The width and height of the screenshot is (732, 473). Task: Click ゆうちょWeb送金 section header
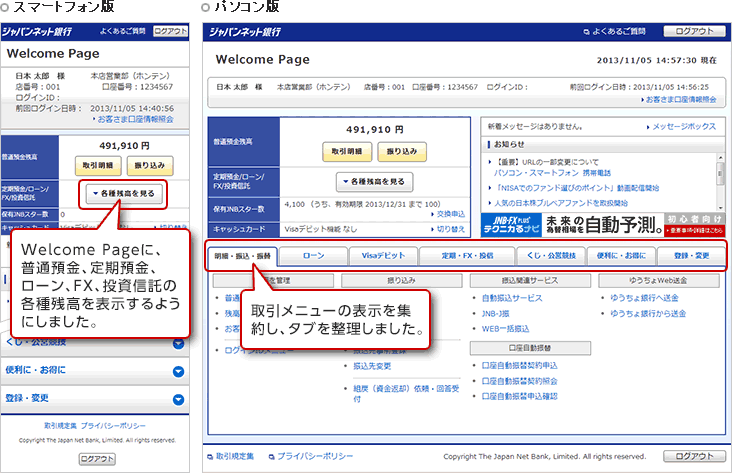[x=659, y=281]
